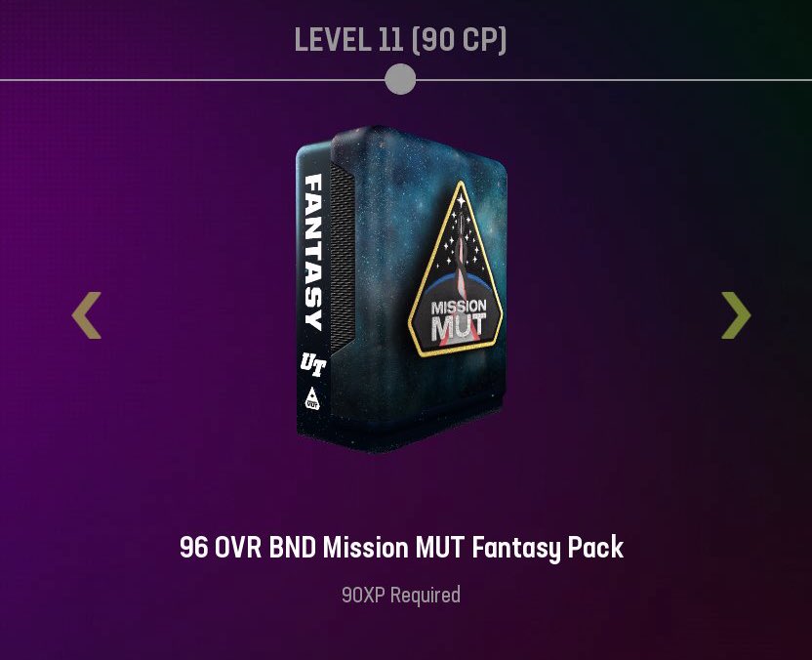The image size is (812, 660).
Task: Go to previous level with left chevron
Action: pyautogui.click(x=87, y=315)
